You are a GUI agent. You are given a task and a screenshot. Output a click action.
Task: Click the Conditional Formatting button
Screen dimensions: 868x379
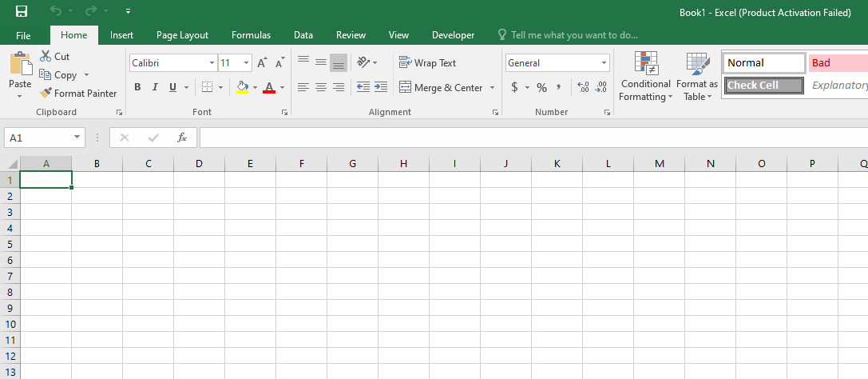pyautogui.click(x=645, y=78)
